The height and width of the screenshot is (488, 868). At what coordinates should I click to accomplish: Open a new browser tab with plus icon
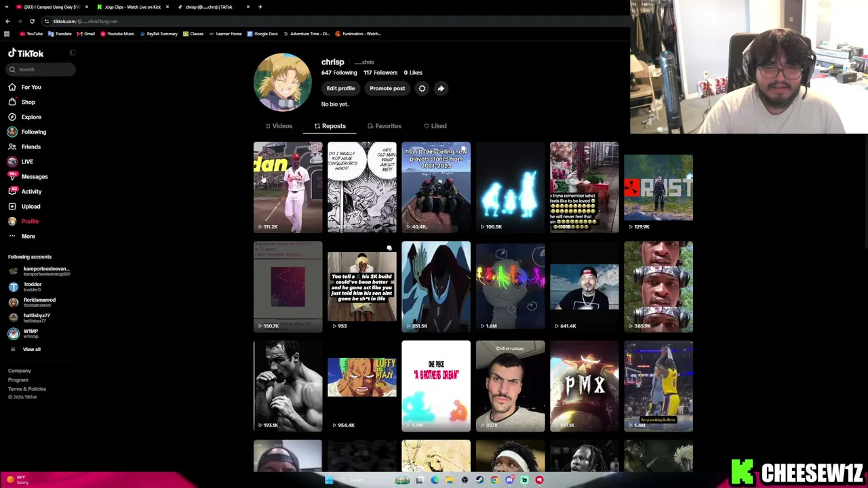point(260,7)
